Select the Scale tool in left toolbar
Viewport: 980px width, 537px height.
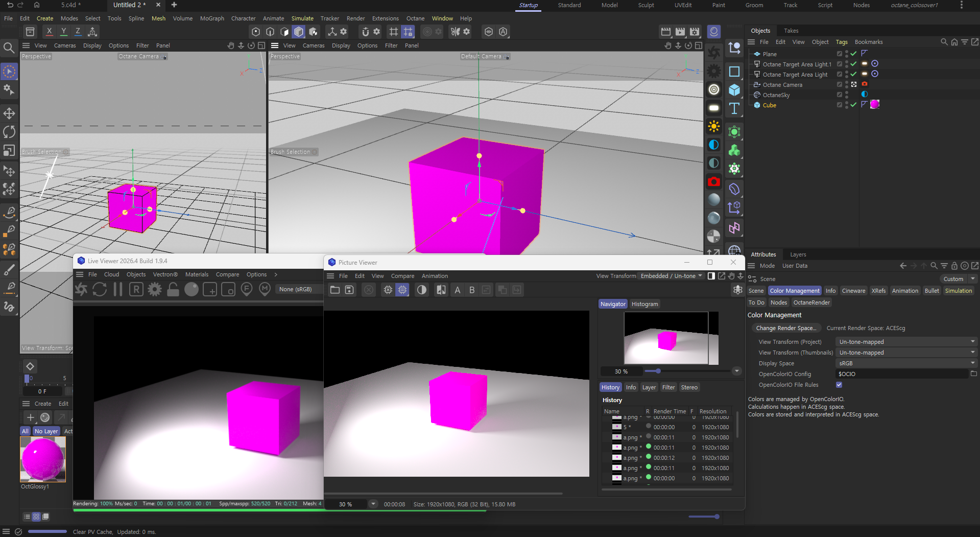9,151
